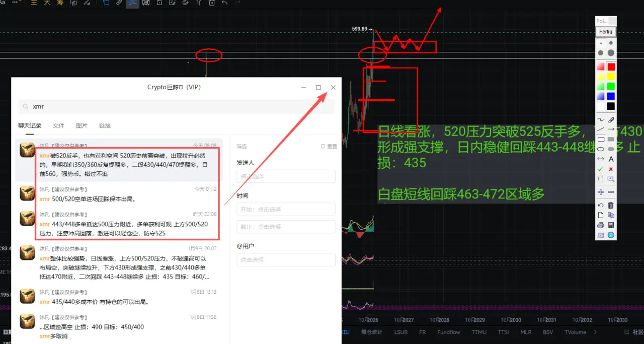This screenshot has width=644, height=344.
Task: Click the 重置 reset filter button
Action: [329, 147]
